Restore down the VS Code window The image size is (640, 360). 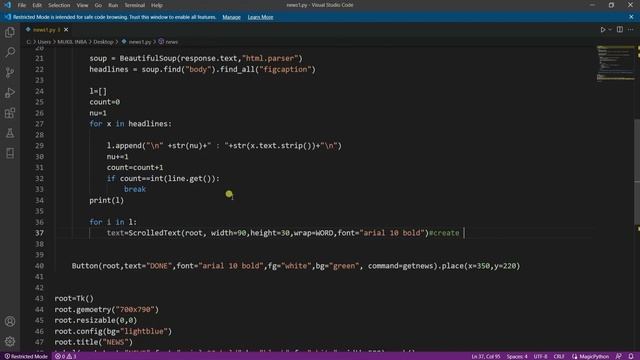[611, 5]
